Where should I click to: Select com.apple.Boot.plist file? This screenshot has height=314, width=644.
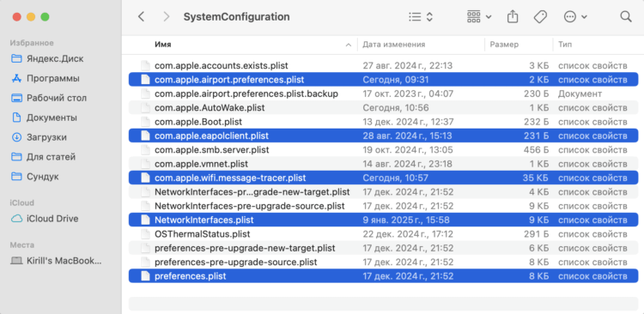click(383, 122)
